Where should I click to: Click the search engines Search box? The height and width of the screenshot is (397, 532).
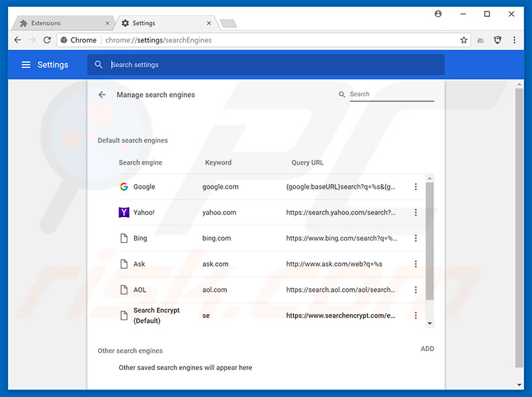[391, 94]
